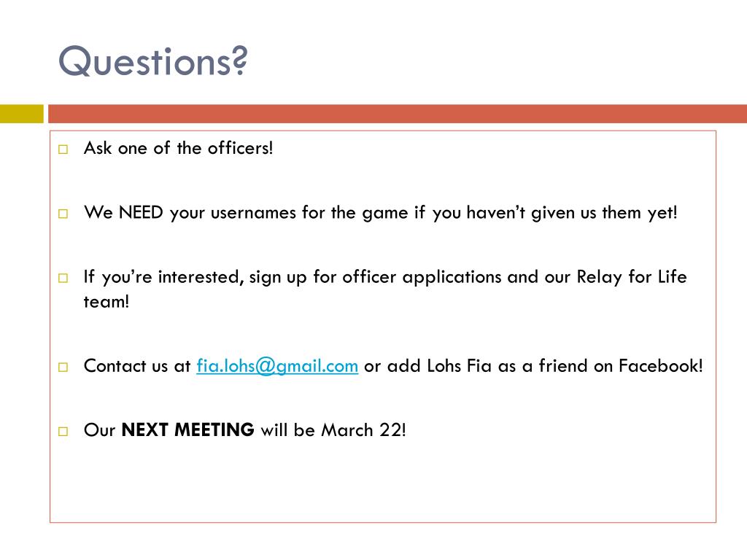The height and width of the screenshot is (560, 747).
Task: Click the bullet marker beside 'We NEED your usernames'
Action: [63, 214]
